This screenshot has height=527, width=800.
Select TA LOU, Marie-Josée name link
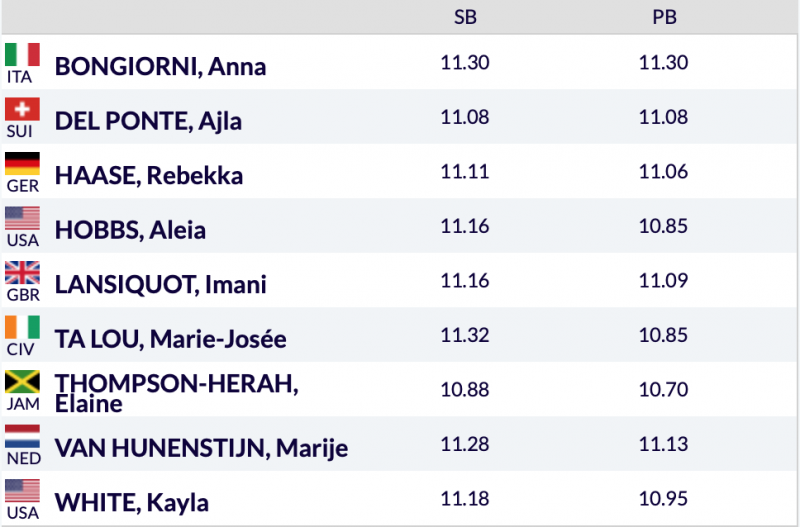tap(170, 339)
